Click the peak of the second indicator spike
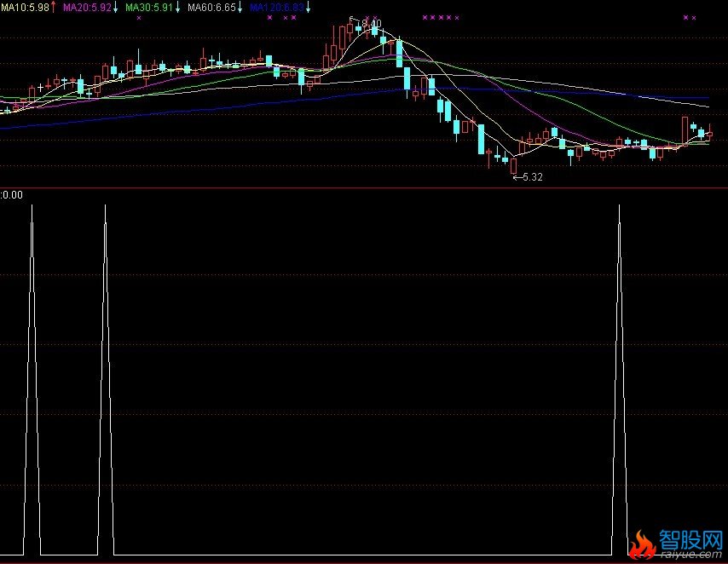728x564 pixels. [x=105, y=206]
